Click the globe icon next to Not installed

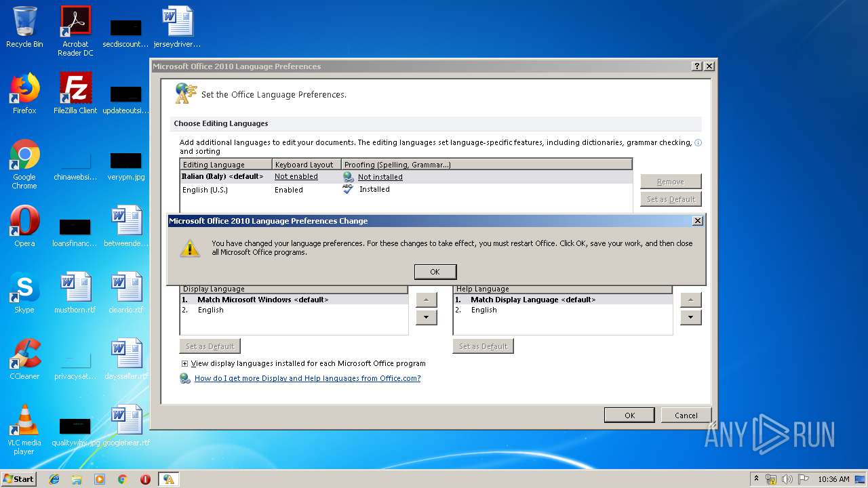click(x=348, y=177)
